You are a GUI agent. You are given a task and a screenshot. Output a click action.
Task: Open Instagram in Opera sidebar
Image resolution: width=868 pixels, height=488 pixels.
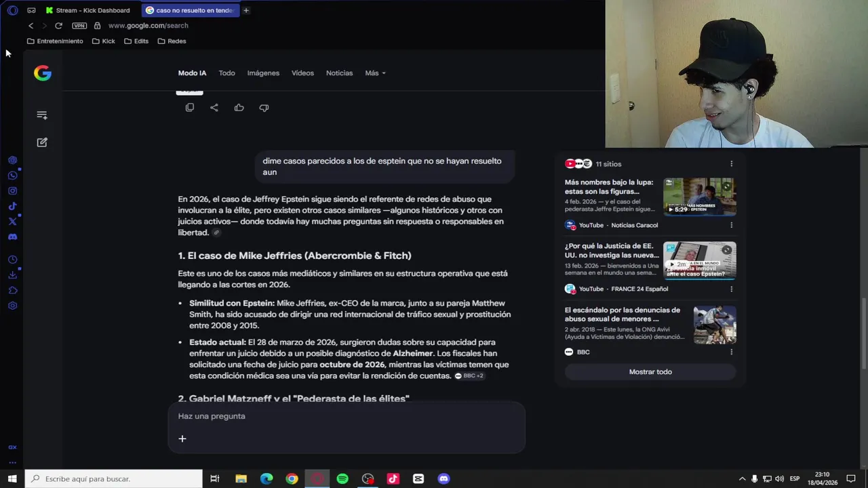[x=12, y=191]
